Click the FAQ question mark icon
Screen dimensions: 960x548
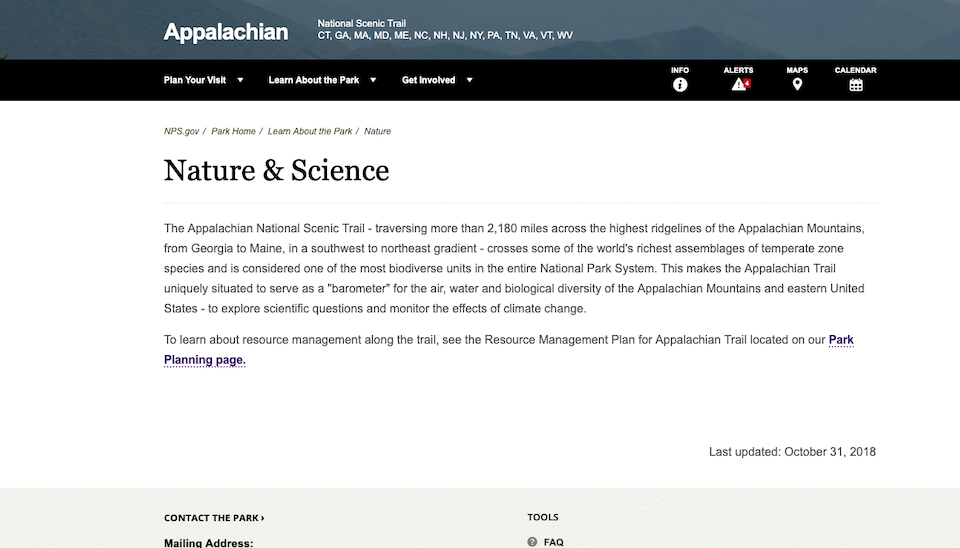pyautogui.click(x=532, y=542)
